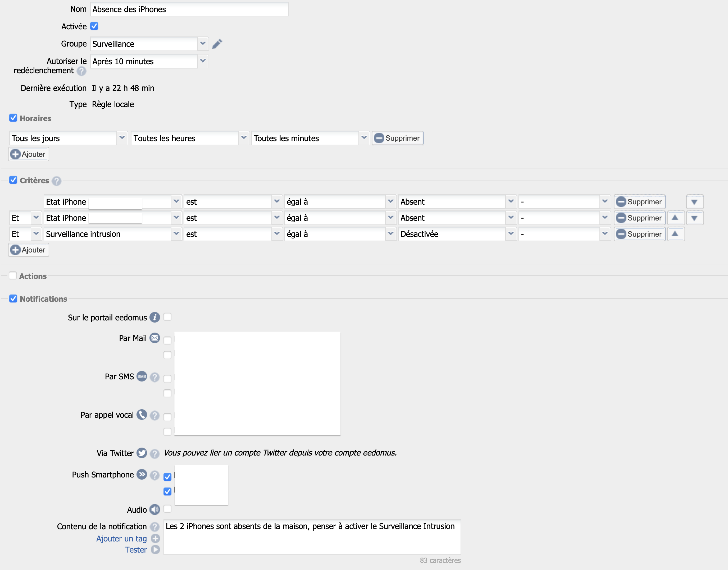728x570 pixels.
Task: Click Supprimer button in Horaires row
Action: (397, 138)
